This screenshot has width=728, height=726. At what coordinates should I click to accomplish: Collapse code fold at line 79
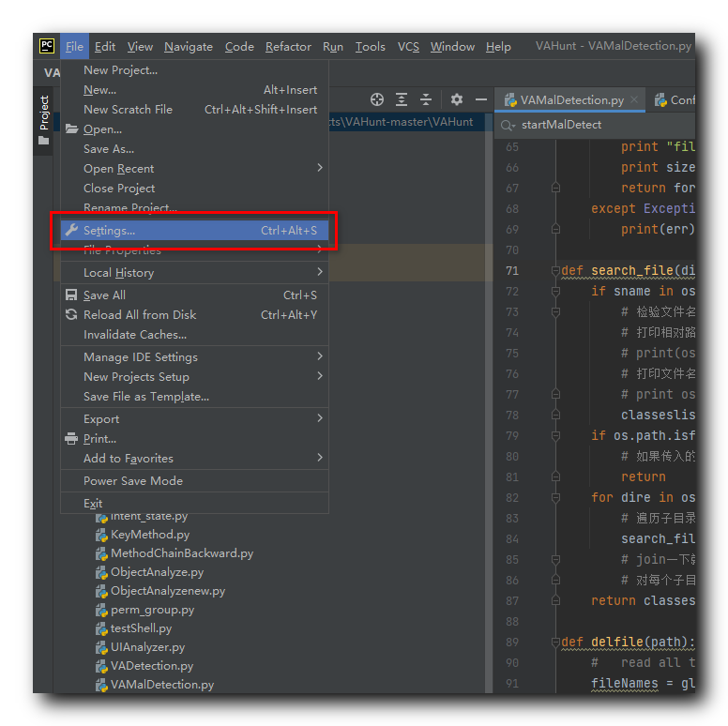pos(555,435)
